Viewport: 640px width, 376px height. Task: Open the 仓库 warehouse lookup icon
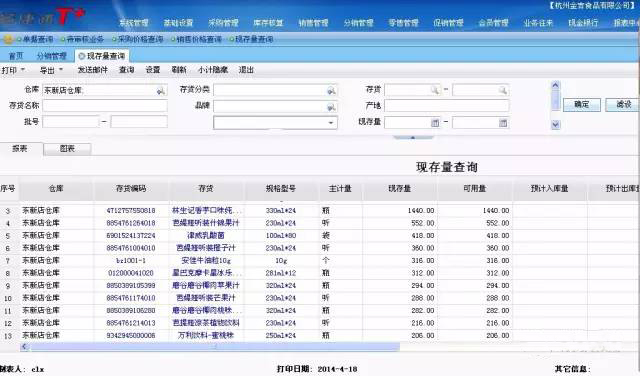click(x=161, y=91)
